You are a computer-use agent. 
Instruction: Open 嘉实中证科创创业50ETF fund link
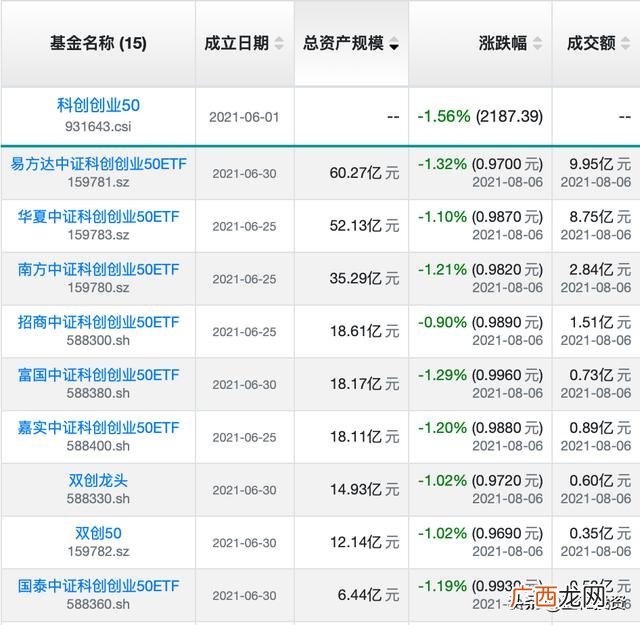pos(98,427)
